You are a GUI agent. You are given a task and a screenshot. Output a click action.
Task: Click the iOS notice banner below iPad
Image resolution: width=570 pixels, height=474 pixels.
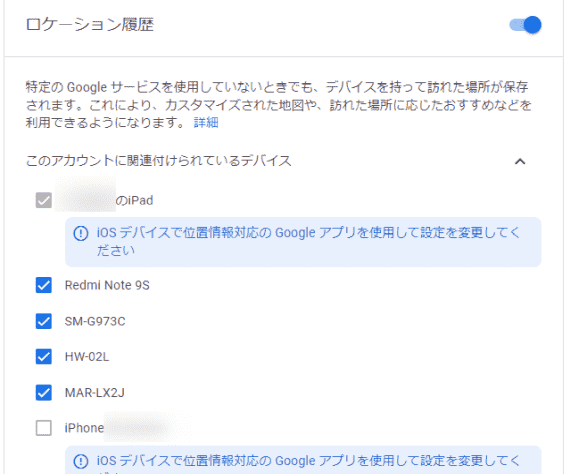303,242
